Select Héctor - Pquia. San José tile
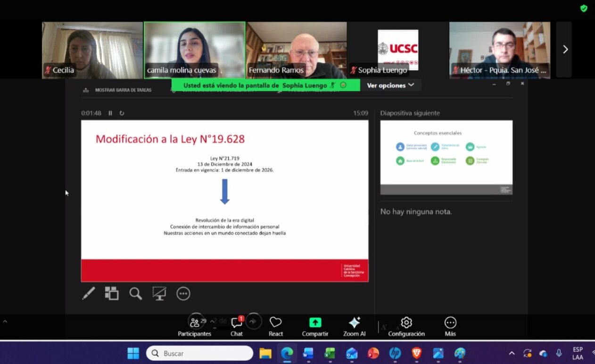This screenshot has height=364, width=595. [x=500, y=50]
